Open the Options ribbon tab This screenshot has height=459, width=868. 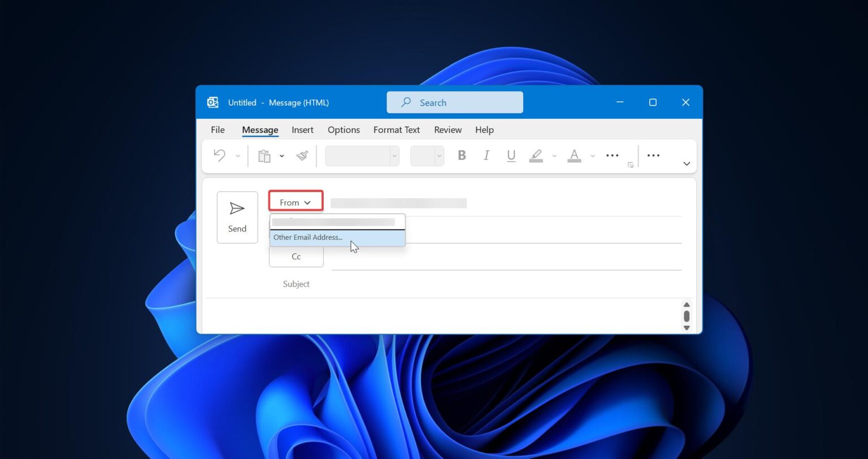(343, 129)
